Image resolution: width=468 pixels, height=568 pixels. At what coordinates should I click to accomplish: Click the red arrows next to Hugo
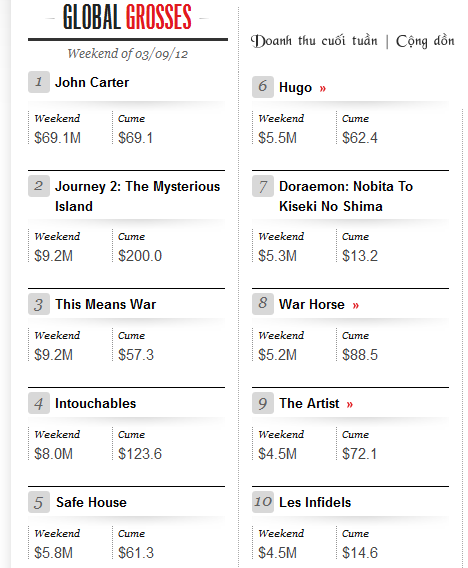tap(322, 88)
